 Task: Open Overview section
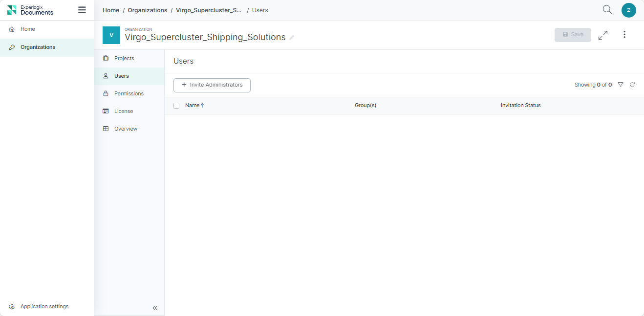point(129,129)
